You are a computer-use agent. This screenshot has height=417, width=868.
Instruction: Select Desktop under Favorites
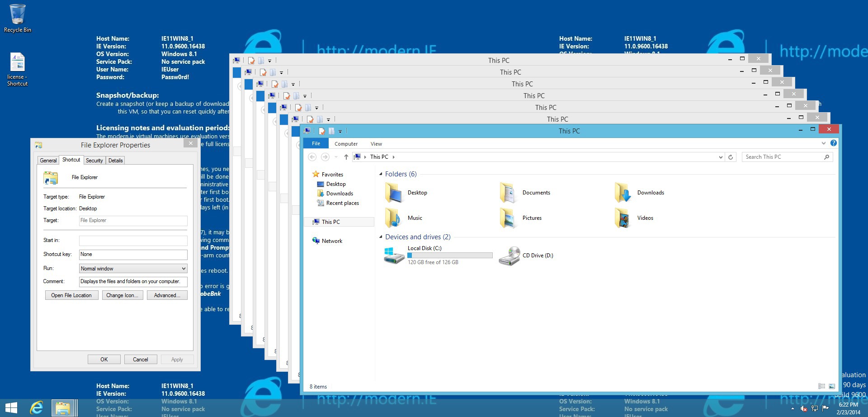pos(331,184)
